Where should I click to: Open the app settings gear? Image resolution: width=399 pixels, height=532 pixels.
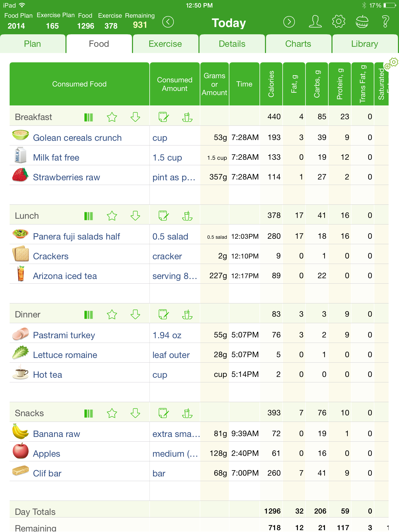coord(339,22)
